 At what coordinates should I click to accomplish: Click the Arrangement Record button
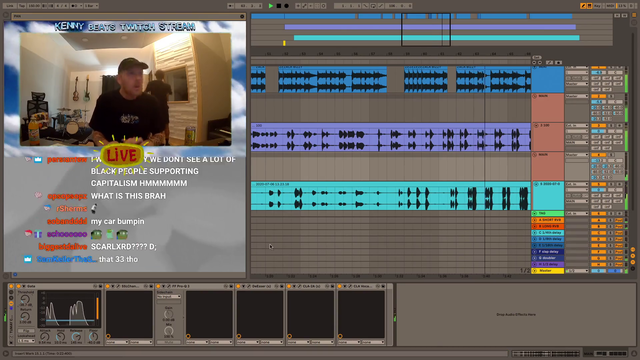tap(287, 6)
